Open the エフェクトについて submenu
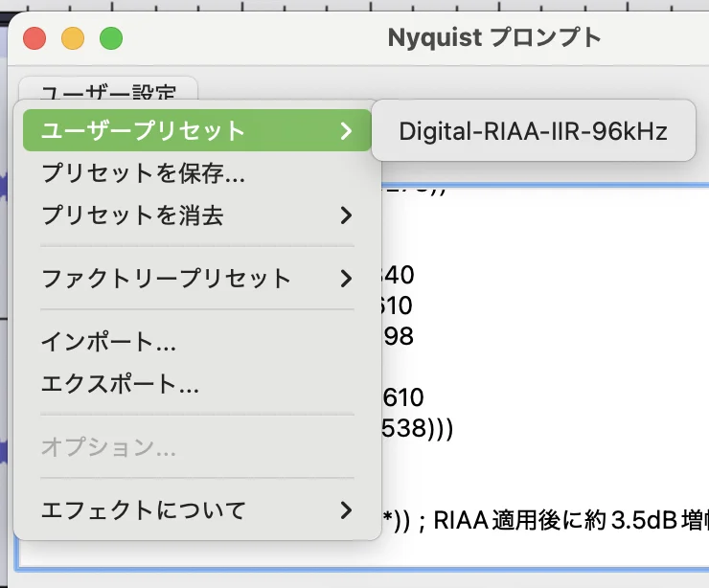The image size is (709, 588). [x=144, y=510]
